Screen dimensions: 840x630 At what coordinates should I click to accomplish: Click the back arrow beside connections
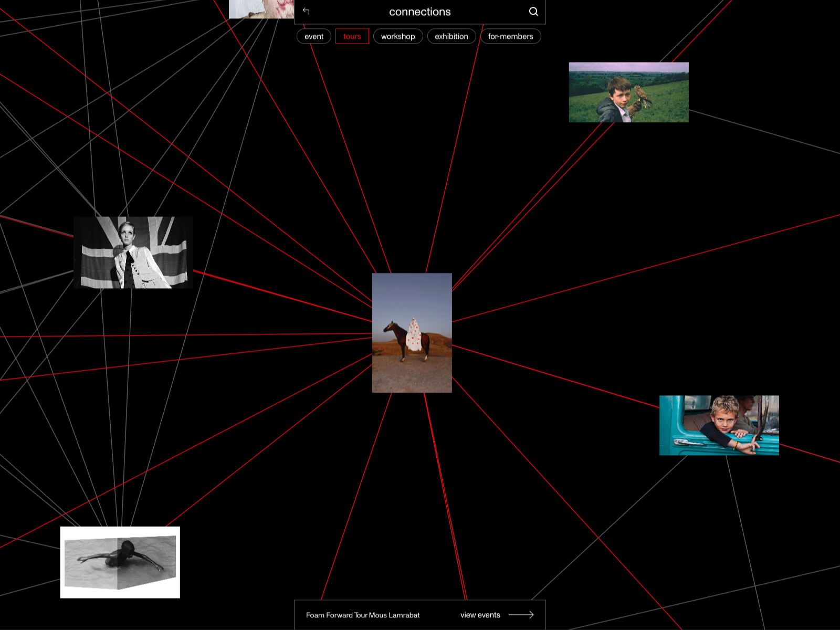tap(306, 11)
